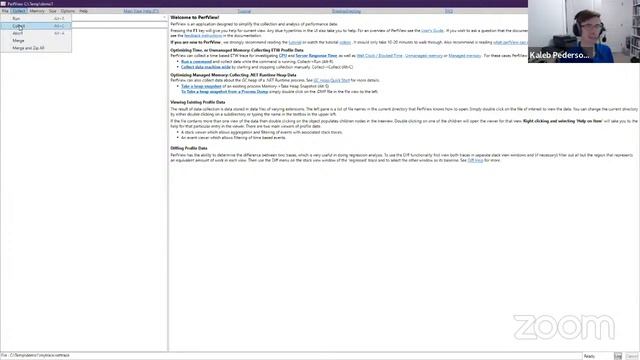Open the Unmanaged memory hyperlink
The image size is (640, 360).
point(424,56)
